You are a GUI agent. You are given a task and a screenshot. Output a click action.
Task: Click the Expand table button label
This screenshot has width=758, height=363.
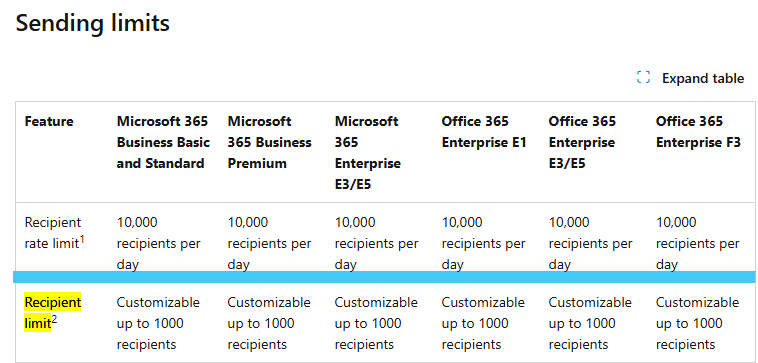(703, 78)
